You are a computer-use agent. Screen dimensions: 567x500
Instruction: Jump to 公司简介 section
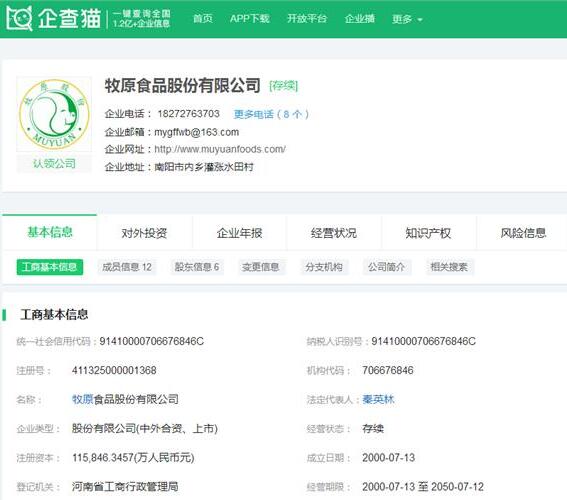pos(386,267)
